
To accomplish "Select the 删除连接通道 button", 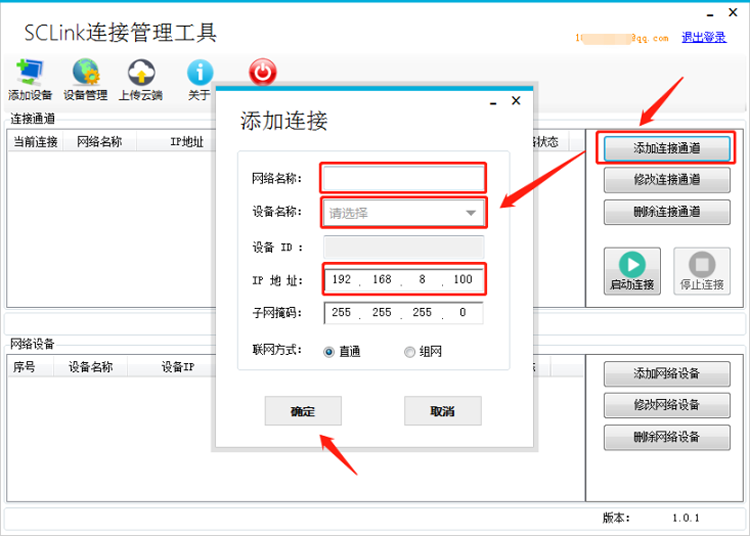I will point(667,212).
